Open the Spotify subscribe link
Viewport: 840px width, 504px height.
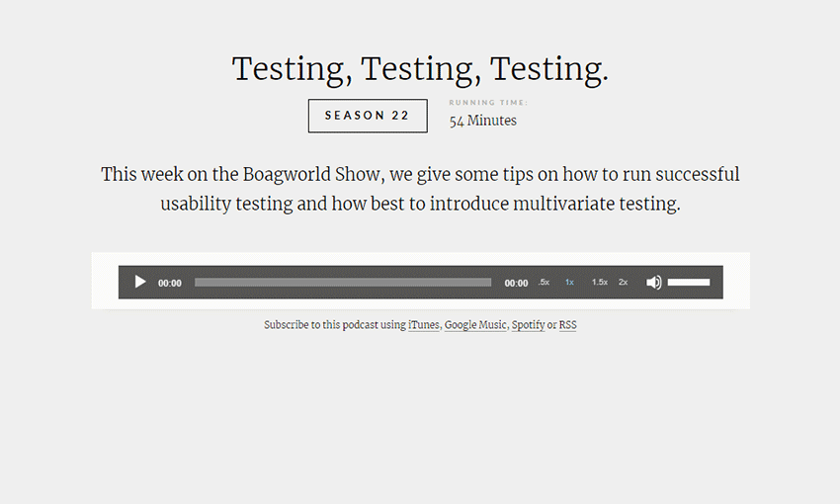(528, 324)
